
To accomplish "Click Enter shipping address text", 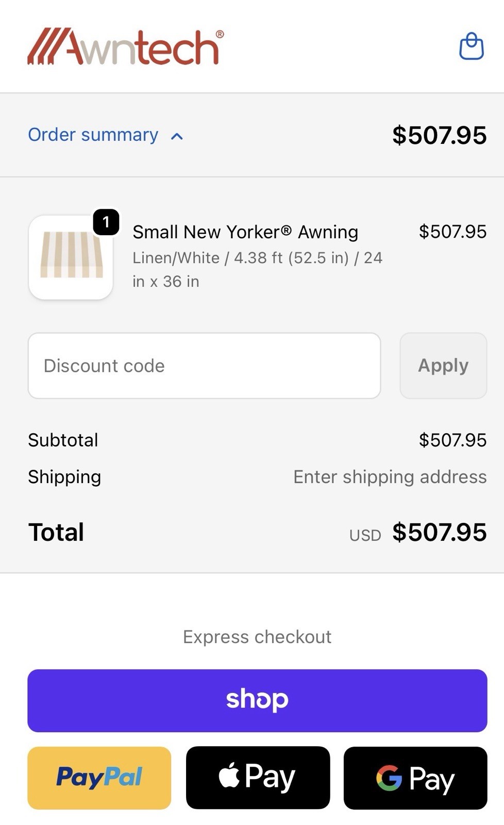I will click(x=390, y=477).
